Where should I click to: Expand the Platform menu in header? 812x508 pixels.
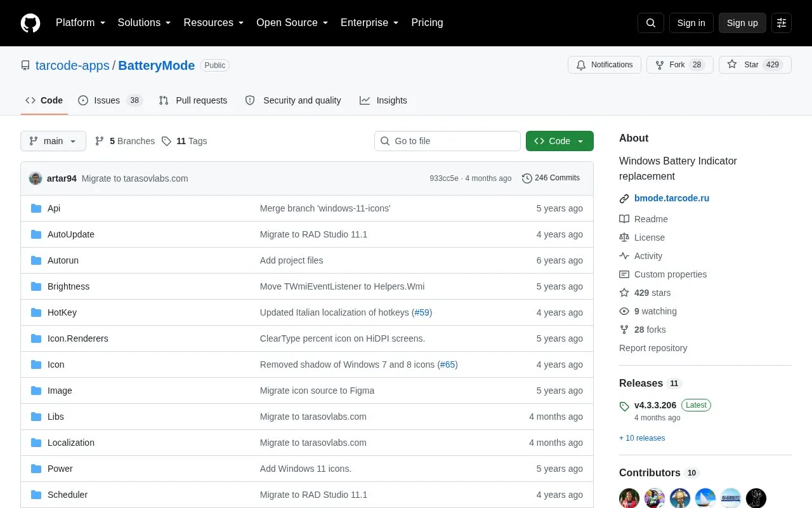pyautogui.click(x=81, y=23)
